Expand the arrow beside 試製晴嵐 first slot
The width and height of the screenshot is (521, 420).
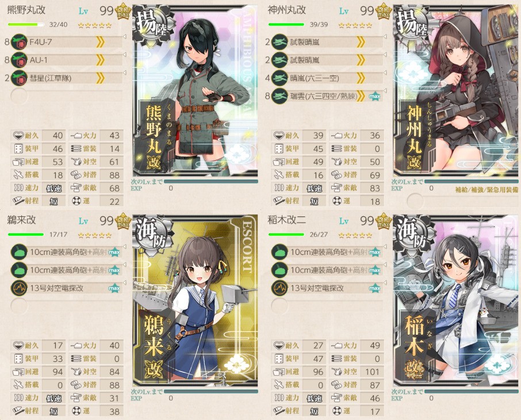point(385,36)
